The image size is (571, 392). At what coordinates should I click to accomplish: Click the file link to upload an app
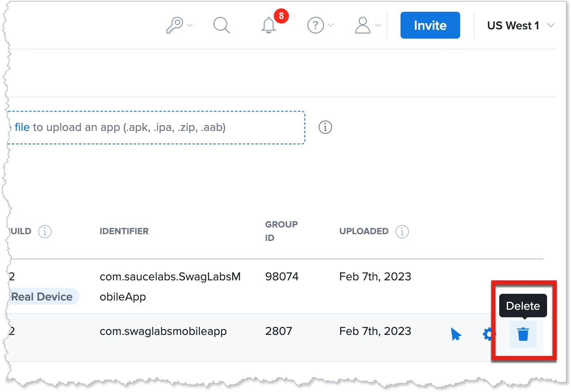(x=21, y=127)
